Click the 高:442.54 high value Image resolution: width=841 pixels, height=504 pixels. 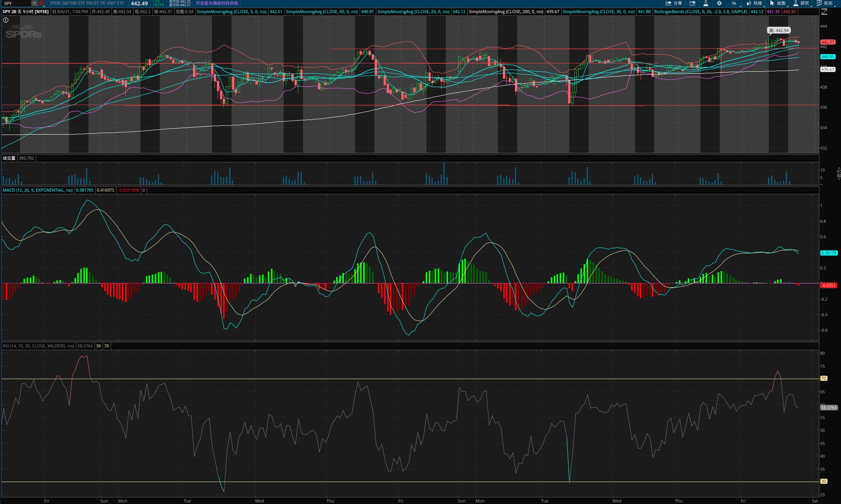(122, 12)
